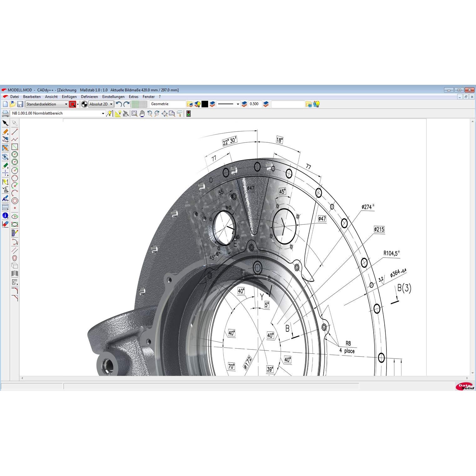Pick the hatching pattern tool

pos(5,207)
